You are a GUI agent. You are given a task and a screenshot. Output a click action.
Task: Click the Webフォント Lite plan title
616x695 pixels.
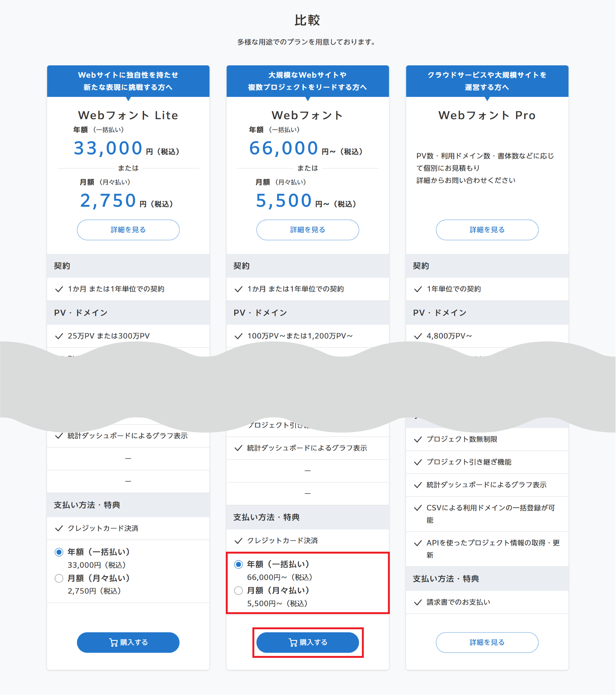[x=128, y=115]
